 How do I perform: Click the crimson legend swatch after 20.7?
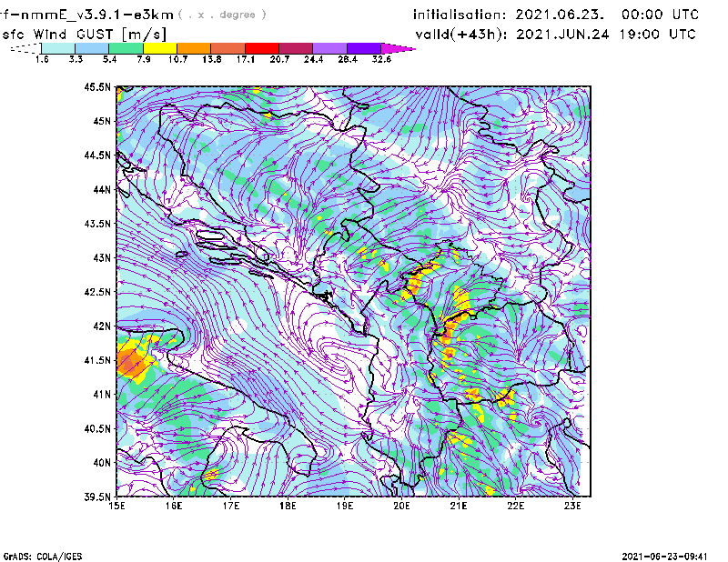pos(296,48)
